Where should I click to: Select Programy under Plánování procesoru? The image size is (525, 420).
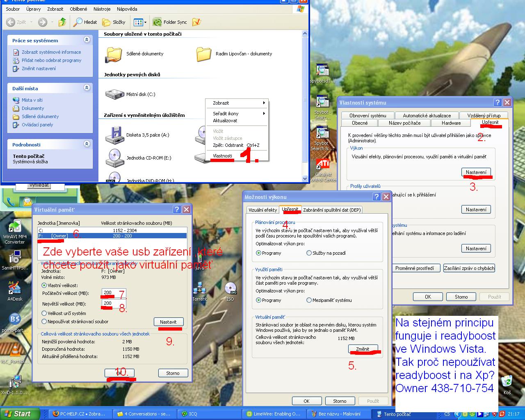tap(269, 253)
